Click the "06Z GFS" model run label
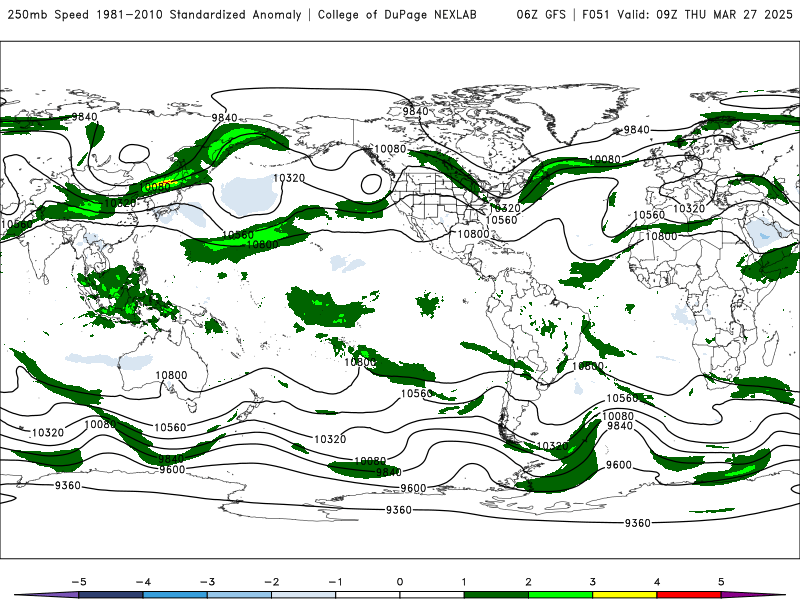Screen dimensions: 800x600 coord(541,15)
